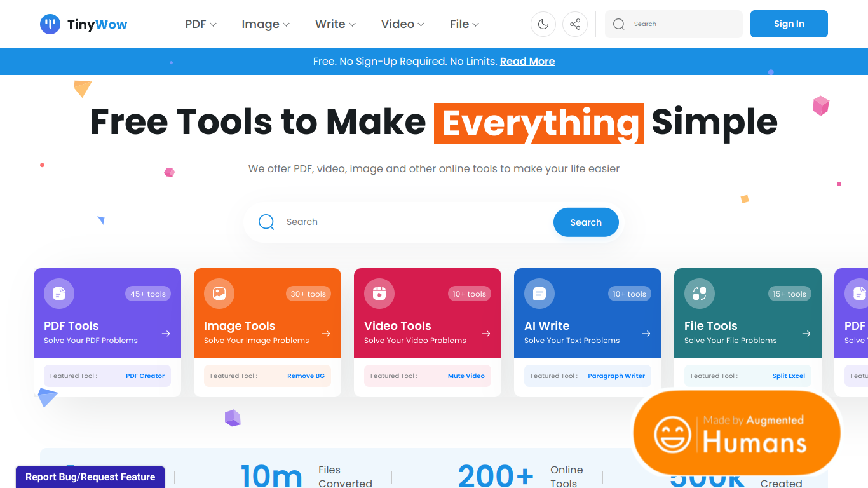This screenshot has height=488, width=868.
Task: Click the TinyWow logo icon
Action: (50, 24)
